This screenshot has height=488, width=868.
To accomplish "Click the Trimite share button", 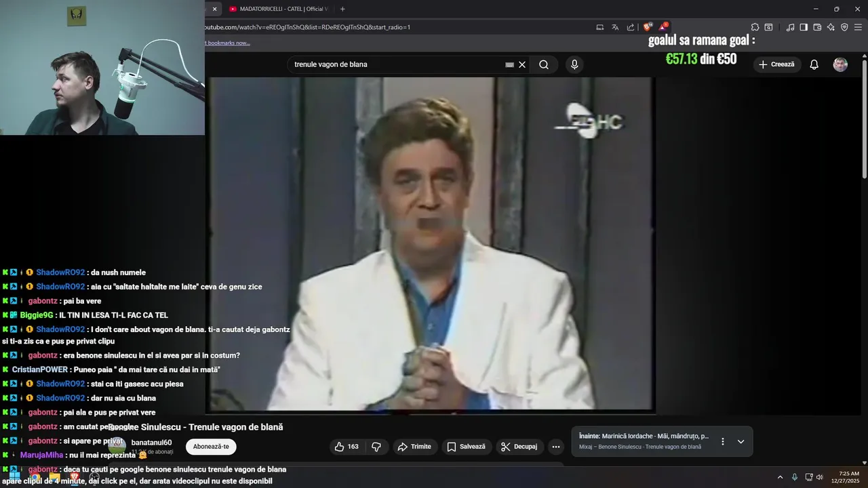I will pos(414,447).
